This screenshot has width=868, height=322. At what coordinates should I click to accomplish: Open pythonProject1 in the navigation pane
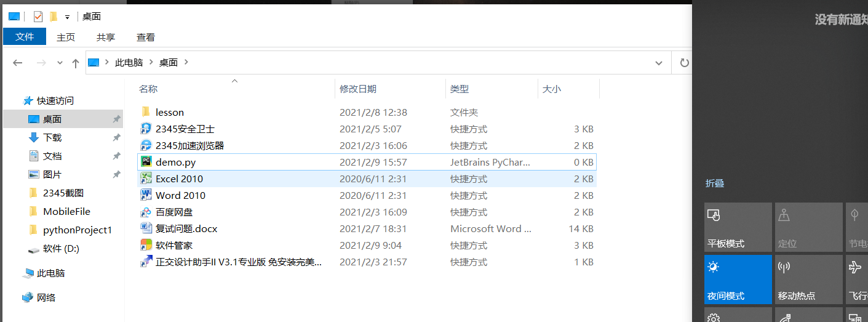78,230
